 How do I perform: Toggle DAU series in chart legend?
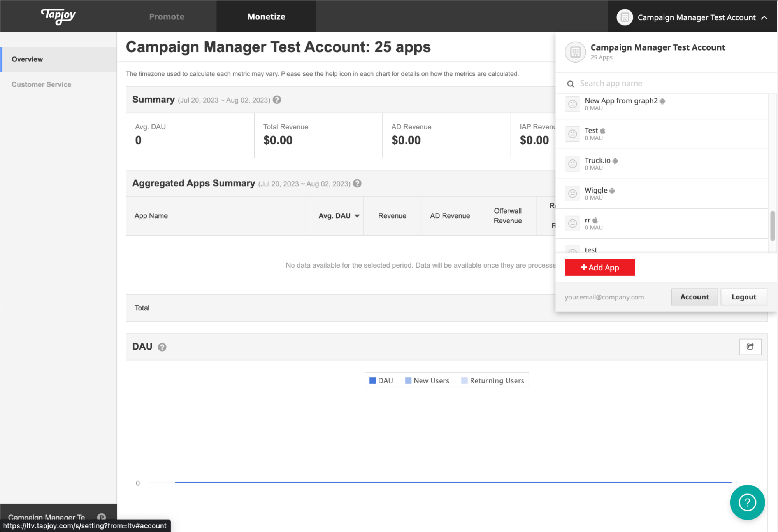(x=381, y=380)
